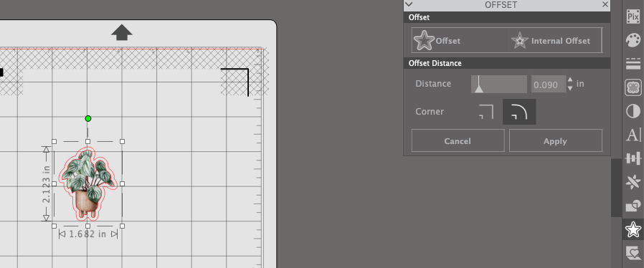Open the Line Style panel icon
This screenshot has width=644, height=268.
click(633, 64)
